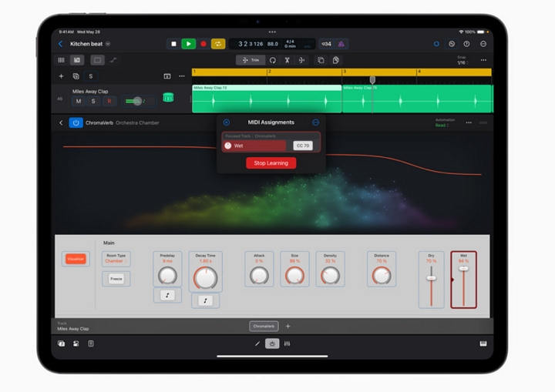Select the Wet assignment row

click(x=255, y=146)
